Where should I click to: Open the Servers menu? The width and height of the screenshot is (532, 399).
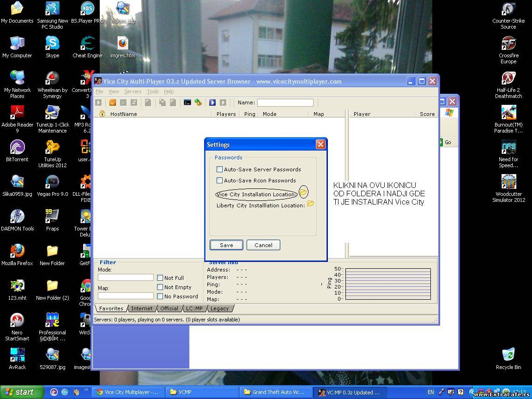pyautogui.click(x=133, y=91)
